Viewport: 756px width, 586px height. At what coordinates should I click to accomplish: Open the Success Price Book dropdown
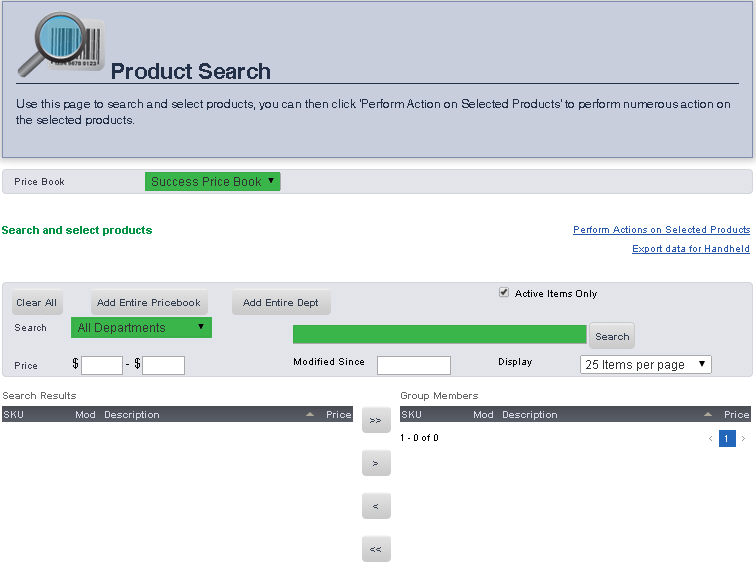212,181
